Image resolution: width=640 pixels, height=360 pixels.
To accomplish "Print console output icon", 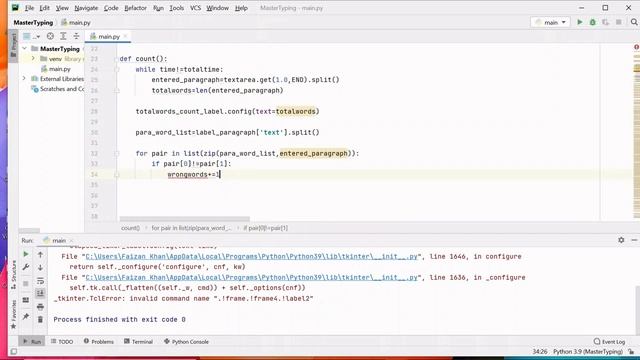I will click(40, 307).
